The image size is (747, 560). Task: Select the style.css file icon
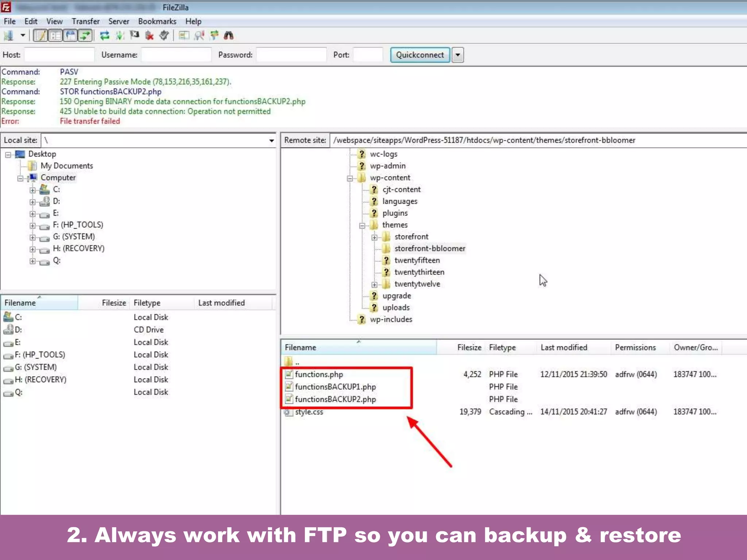(288, 412)
